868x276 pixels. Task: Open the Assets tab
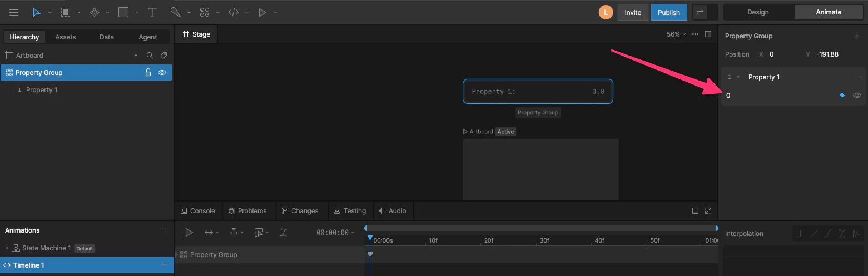coord(66,37)
